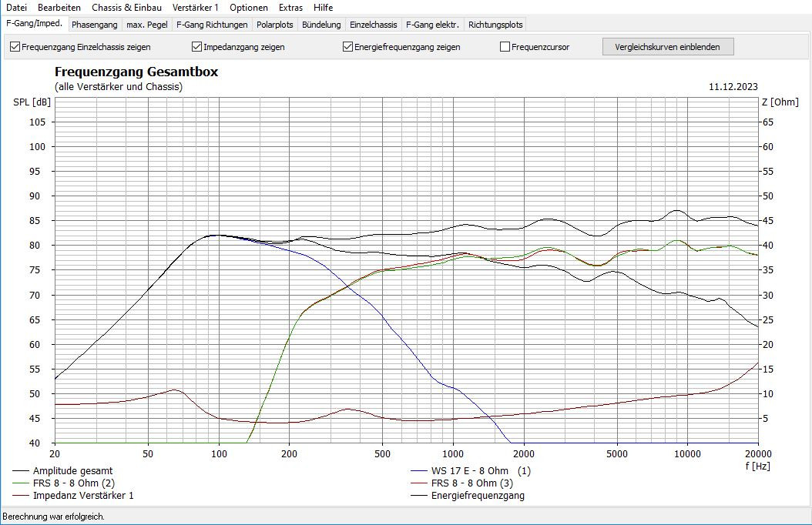Open the Einzelchassis tab
This screenshot has width=812, height=525.
point(373,24)
